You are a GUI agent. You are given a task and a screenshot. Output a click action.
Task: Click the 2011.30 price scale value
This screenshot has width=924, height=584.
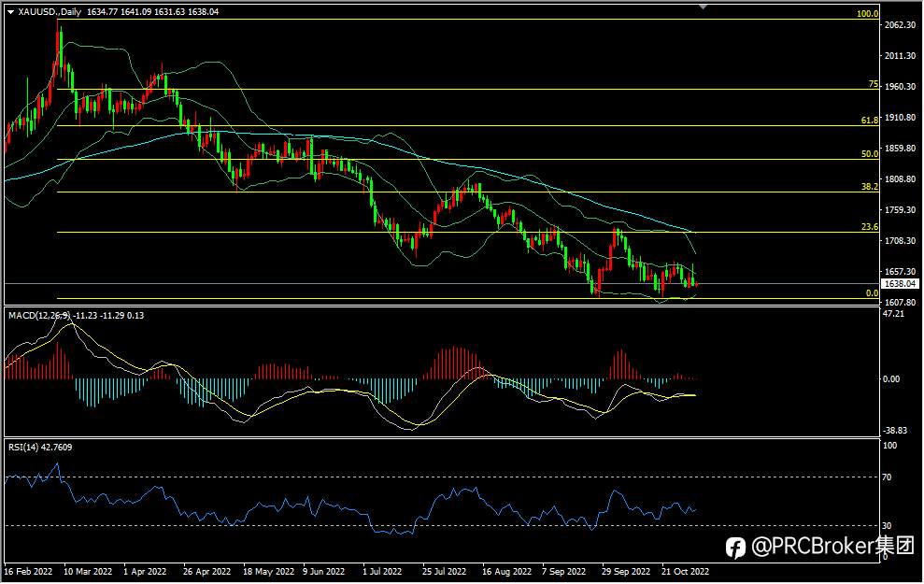[900, 56]
